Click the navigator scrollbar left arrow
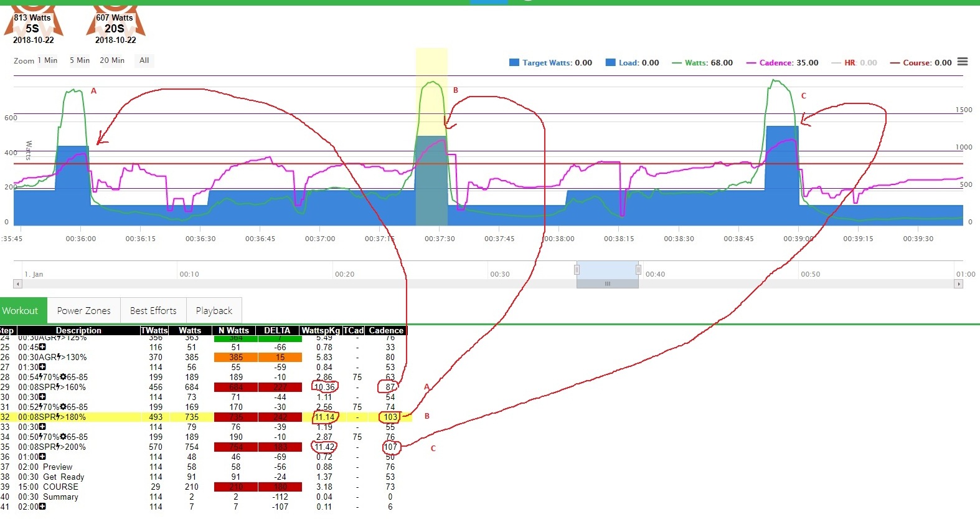The image size is (980, 519). point(17,284)
